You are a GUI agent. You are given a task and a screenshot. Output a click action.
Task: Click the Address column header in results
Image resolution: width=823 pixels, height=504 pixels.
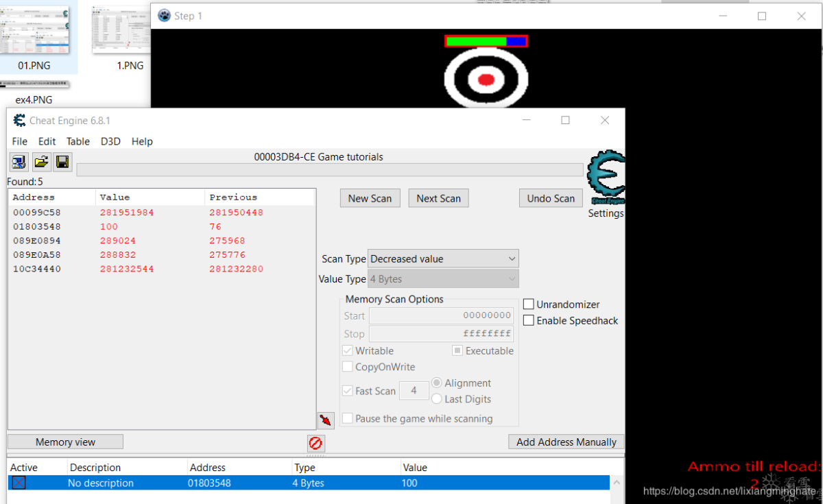(x=52, y=197)
